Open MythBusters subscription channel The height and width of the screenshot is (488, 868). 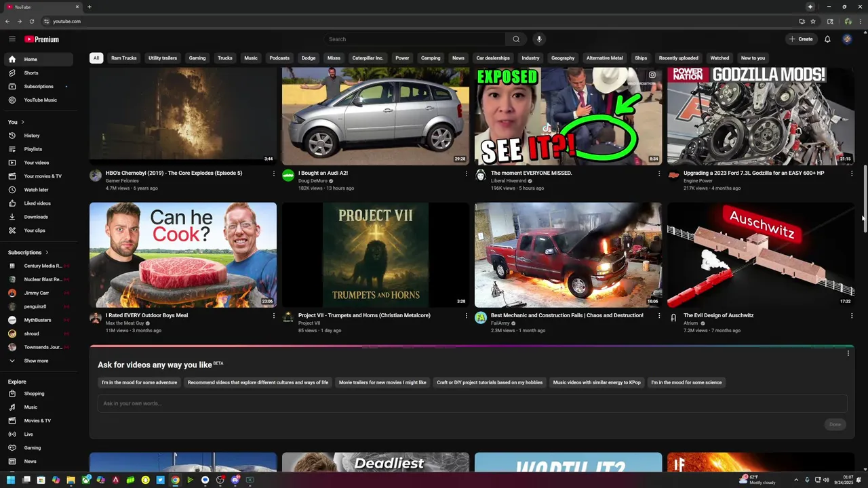pos(39,320)
